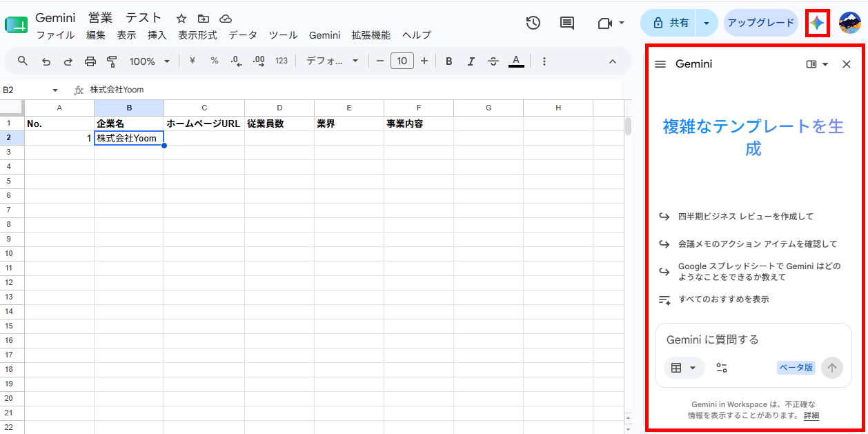Click the print icon in toolbar
868x434 pixels.
click(90, 61)
